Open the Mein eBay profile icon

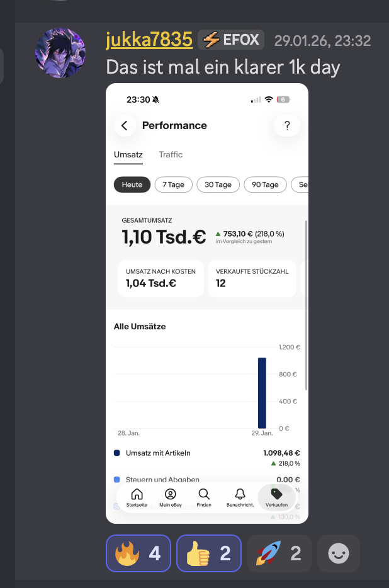(170, 495)
